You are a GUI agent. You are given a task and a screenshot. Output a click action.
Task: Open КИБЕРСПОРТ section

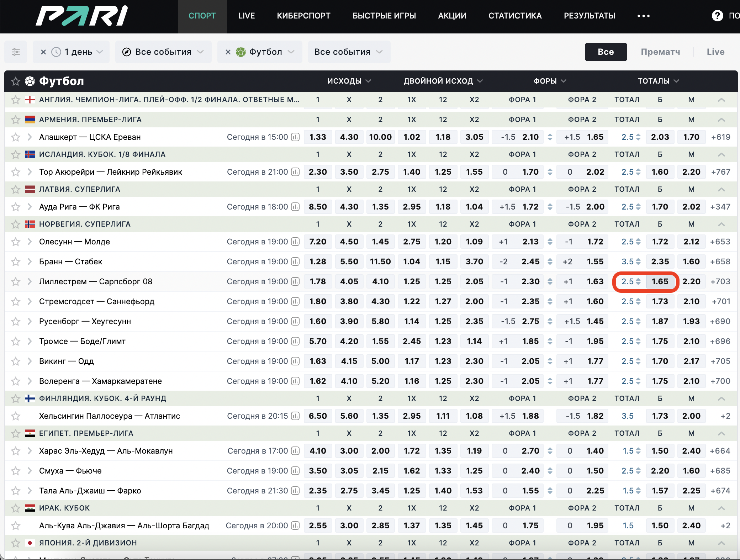point(303,16)
